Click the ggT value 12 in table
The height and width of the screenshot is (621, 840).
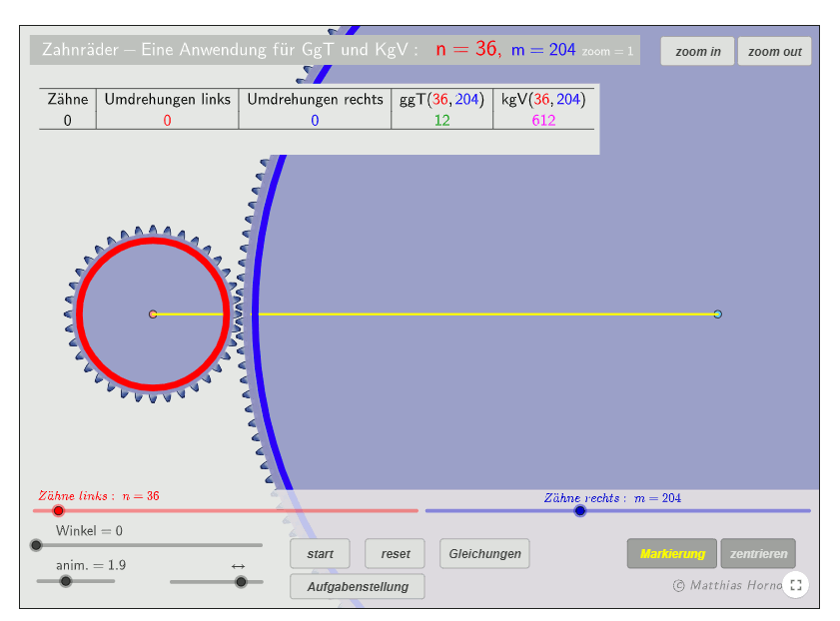pos(441,121)
